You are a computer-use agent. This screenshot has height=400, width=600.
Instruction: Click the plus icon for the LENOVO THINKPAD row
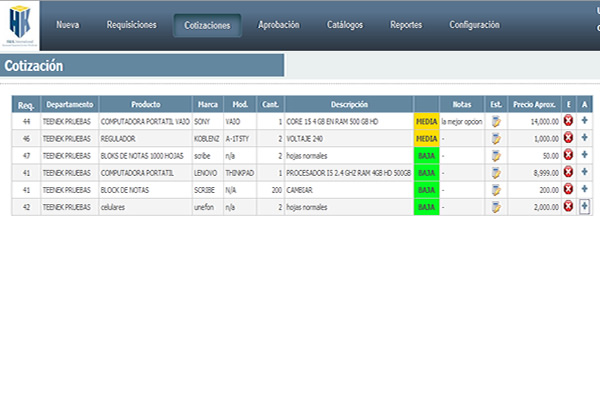[585, 172]
